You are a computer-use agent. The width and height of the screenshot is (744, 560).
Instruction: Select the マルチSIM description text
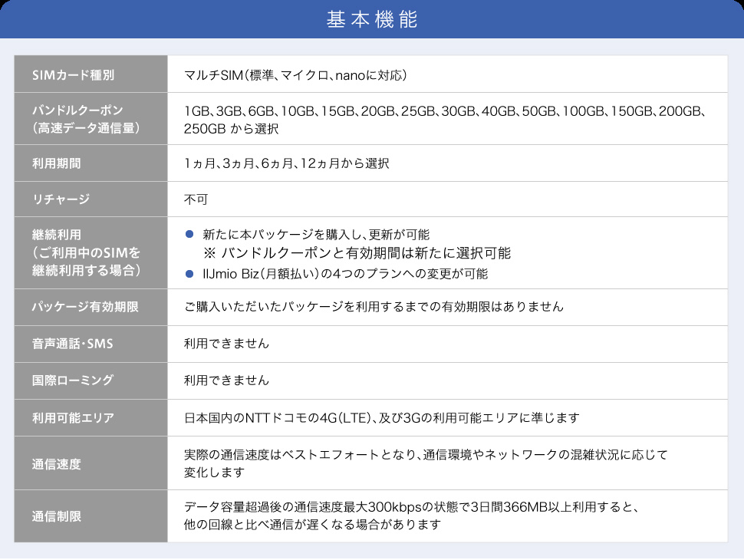click(295, 75)
